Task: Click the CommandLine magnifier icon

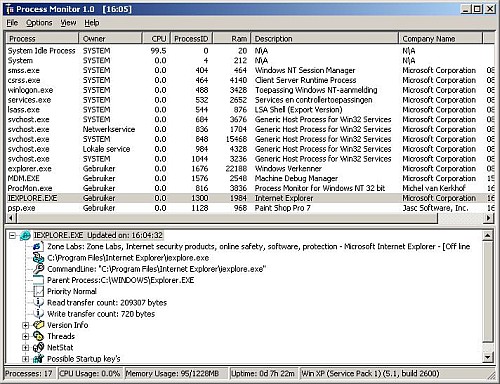Action: [x=39, y=269]
